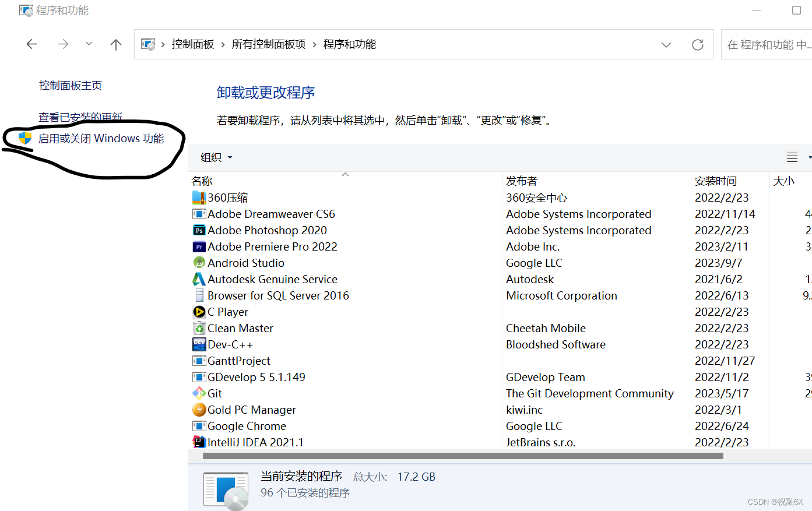The image size is (812, 511).
Task: Click publisher Bloodshed Software
Action: (x=556, y=344)
